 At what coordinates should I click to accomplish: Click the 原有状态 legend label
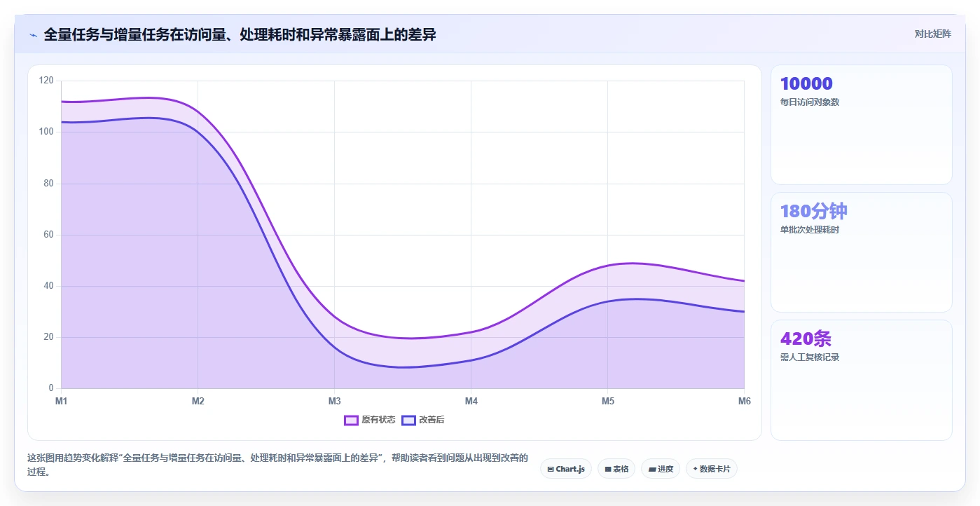click(378, 420)
